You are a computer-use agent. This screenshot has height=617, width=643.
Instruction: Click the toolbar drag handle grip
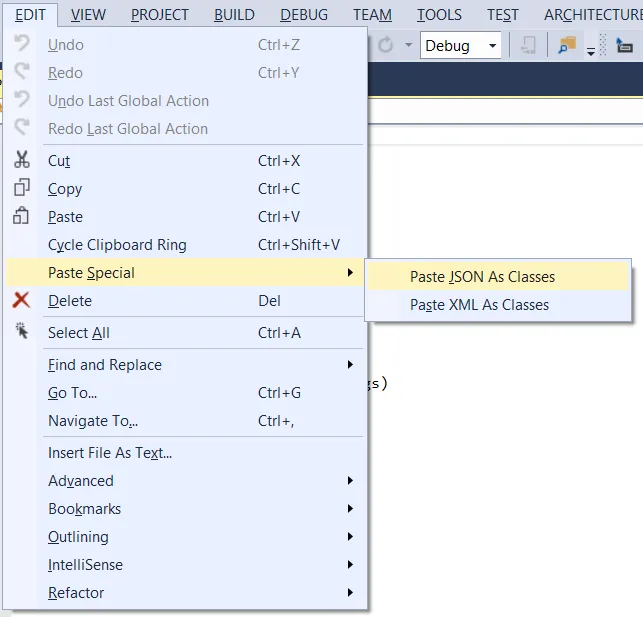[603, 45]
